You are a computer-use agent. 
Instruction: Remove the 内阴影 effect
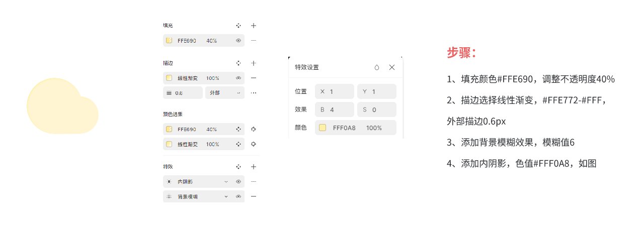pyautogui.click(x=254, y=181)
